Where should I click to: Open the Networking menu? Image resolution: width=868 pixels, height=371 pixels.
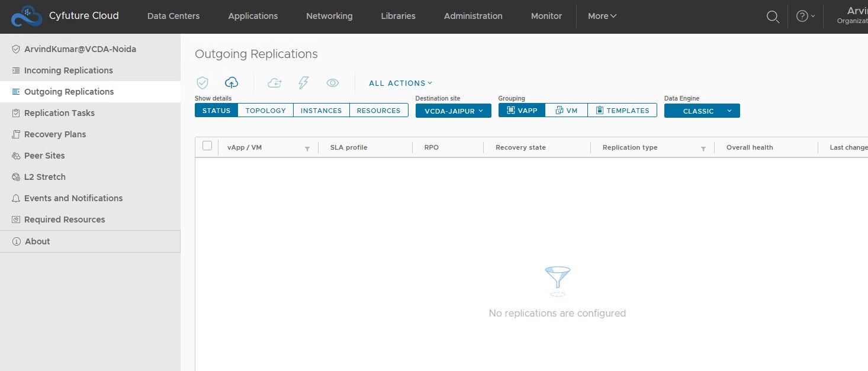329,16
